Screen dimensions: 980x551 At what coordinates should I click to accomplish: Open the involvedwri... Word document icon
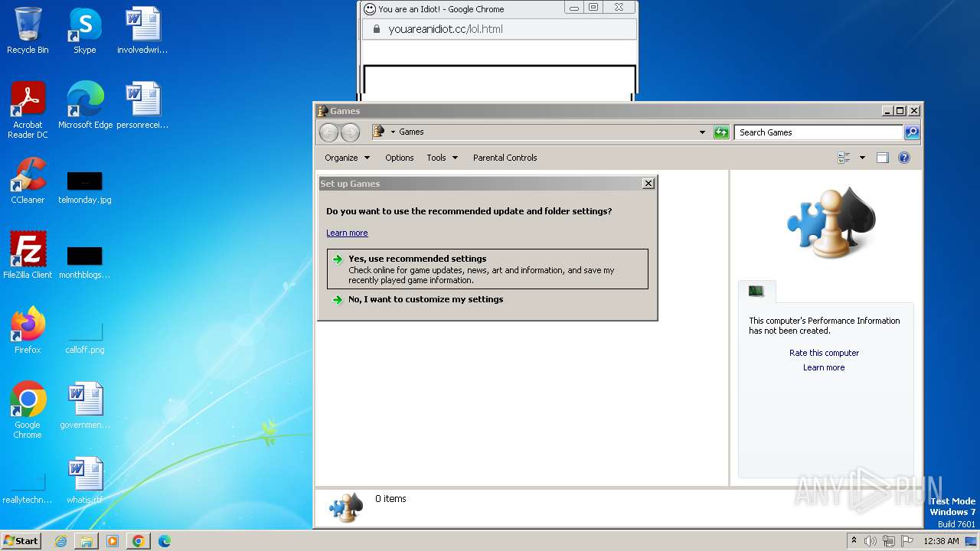point(142,31)
